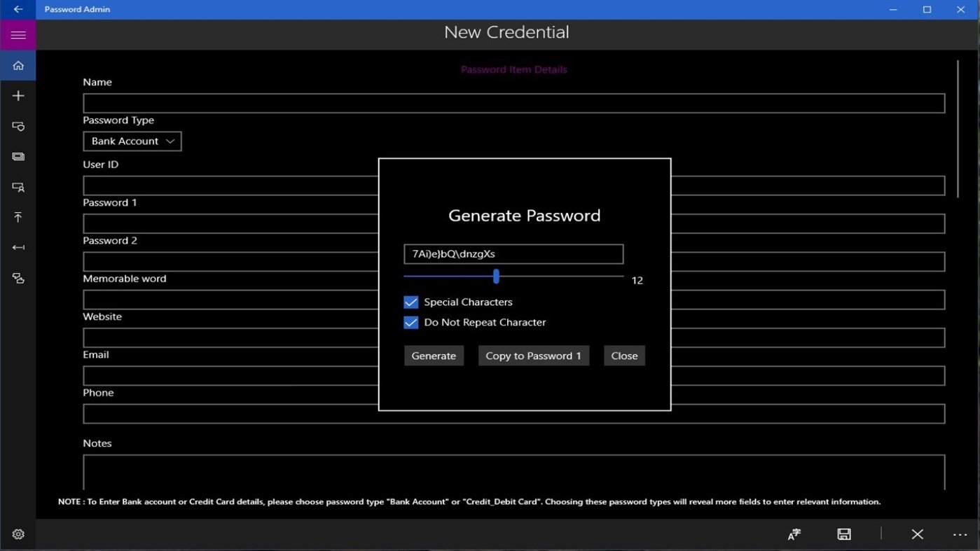Open the Home view in the sidebar
Screen dimensions: 980x551
18,65
